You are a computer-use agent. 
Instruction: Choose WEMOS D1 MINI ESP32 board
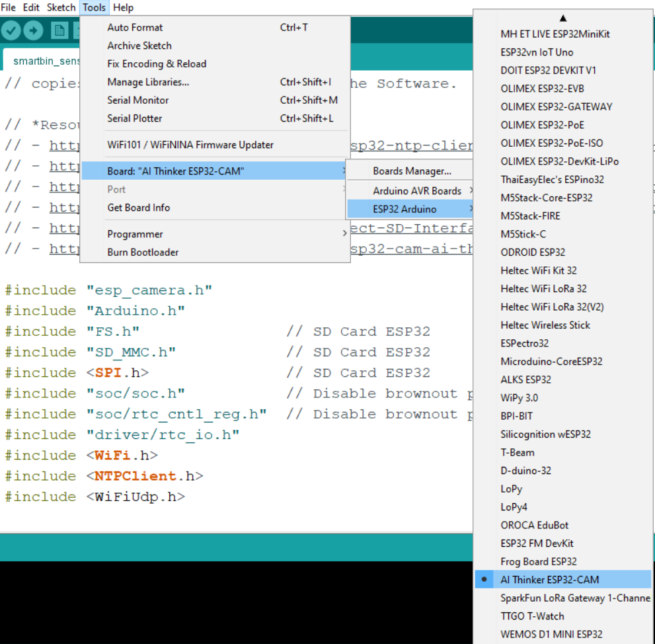pos(562,634)
